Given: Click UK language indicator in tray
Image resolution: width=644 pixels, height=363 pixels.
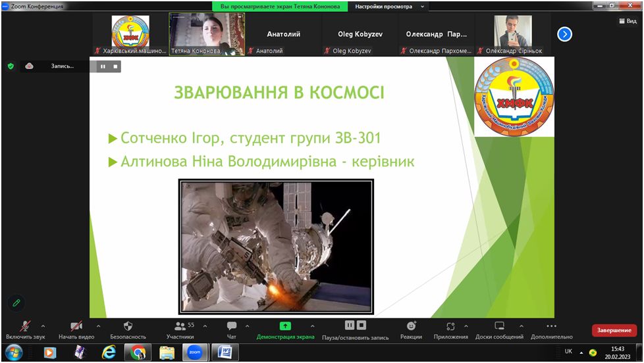Looking at the screenshot, I should 568,352.
